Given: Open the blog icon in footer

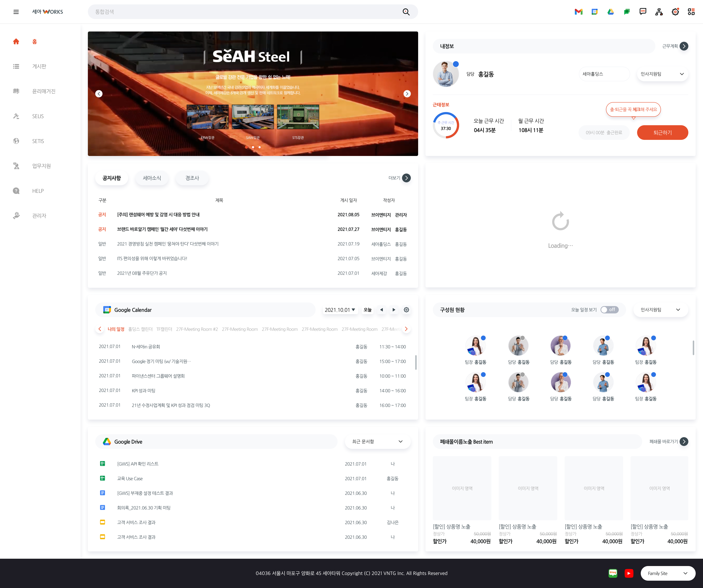Looking at the screenshot, I should tap(613, 574).
